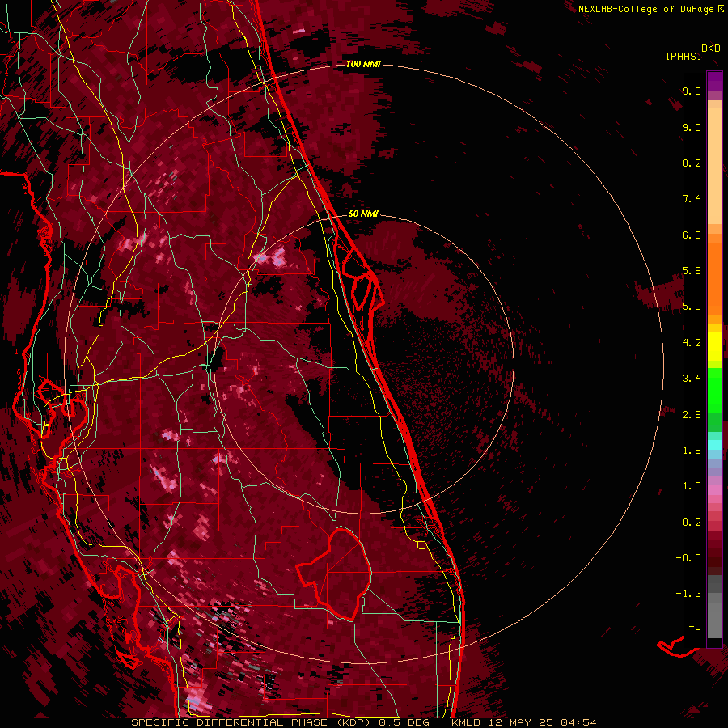Pick the long peach band in color bar
The height and width of the screenshot is (728, 728).
(714, 166)
